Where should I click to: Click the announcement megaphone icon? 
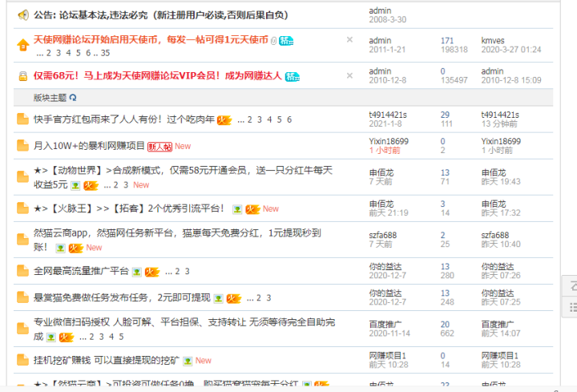point(23,15)
